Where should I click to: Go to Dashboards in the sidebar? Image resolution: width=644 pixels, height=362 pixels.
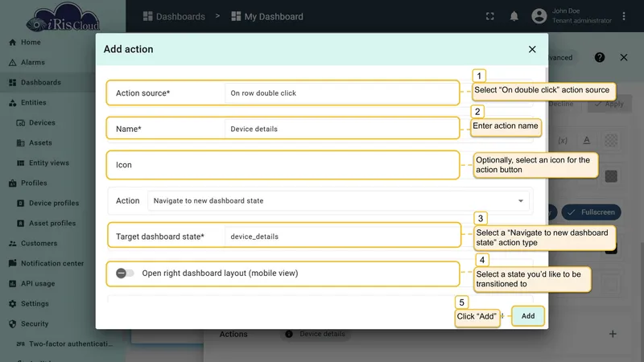(x=41, y=83)
